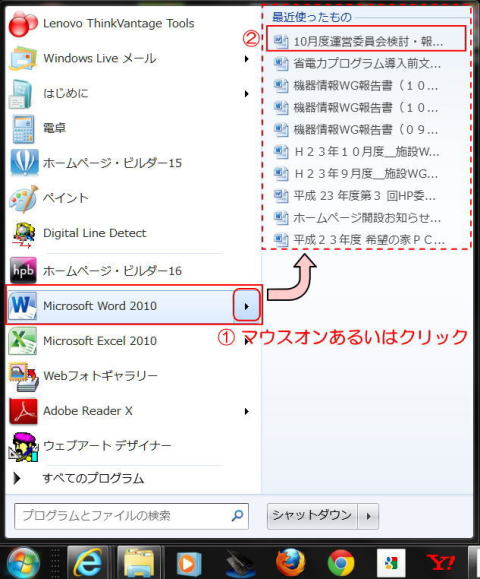The image size is (480, 579).
Task: Open shutdown options arrow menu
Action: coord(368,515)
